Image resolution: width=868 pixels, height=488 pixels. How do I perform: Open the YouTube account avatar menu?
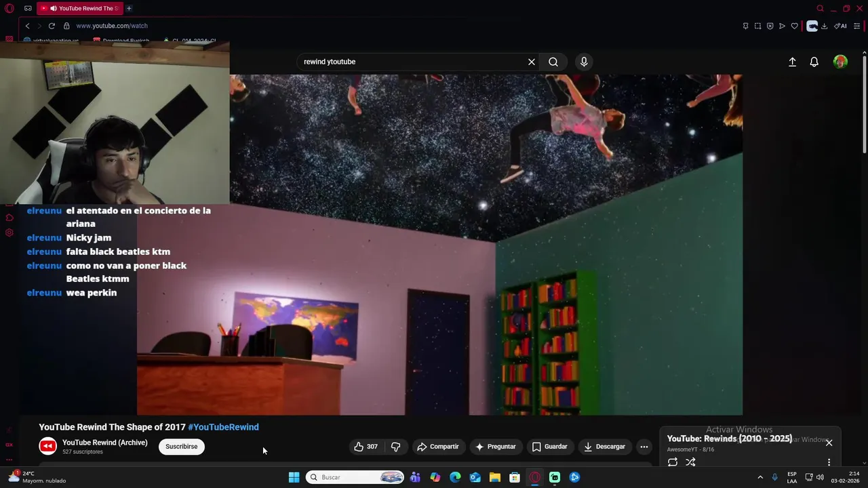click(840, 62)
